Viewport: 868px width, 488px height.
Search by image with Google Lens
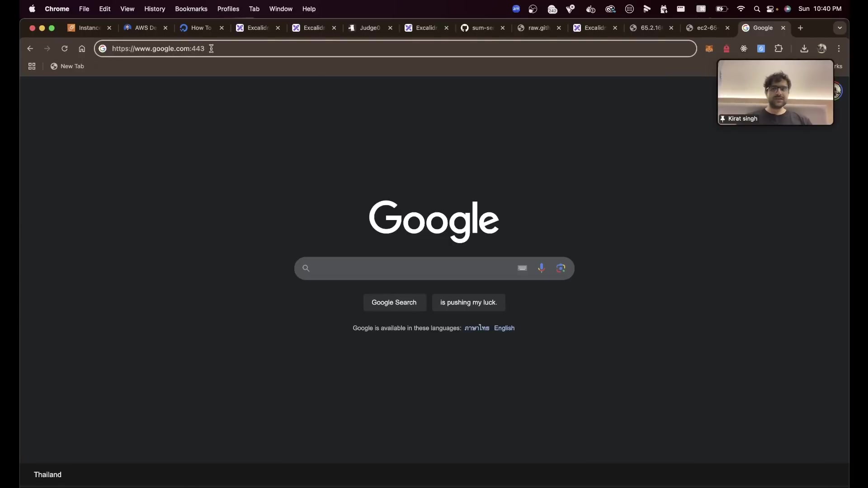click(561, 268)
